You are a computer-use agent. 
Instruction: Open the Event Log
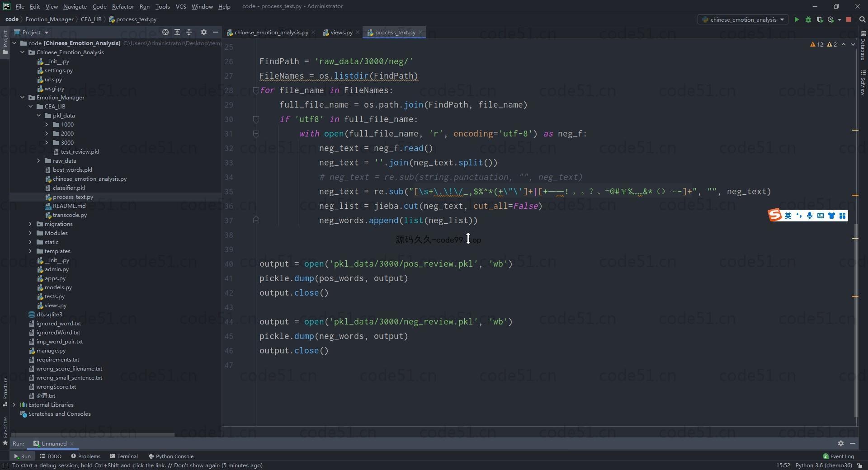[x=838, y=456]
